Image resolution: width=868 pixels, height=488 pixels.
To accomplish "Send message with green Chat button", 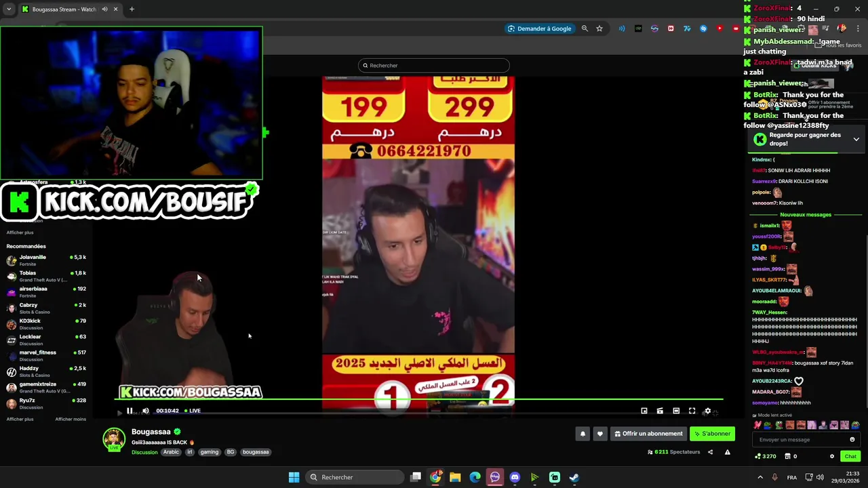I will [850, 456].
